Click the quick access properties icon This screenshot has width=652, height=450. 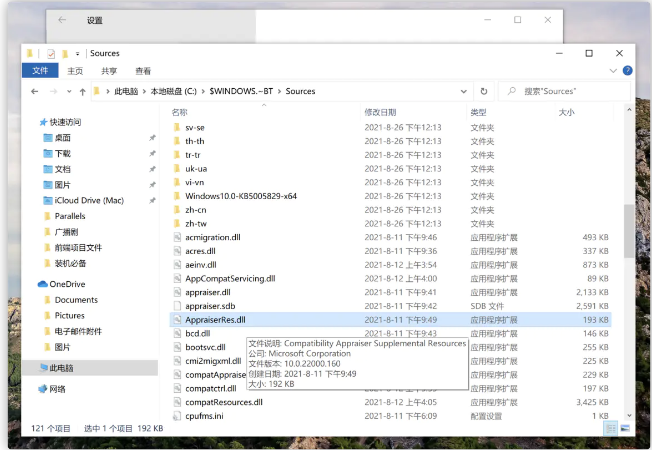[x=50, y=53]
